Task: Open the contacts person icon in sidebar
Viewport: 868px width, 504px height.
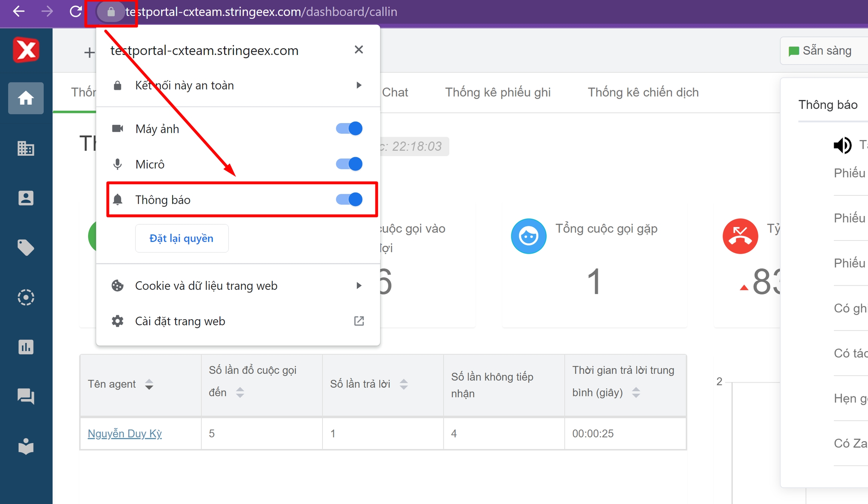Action: 26,198
